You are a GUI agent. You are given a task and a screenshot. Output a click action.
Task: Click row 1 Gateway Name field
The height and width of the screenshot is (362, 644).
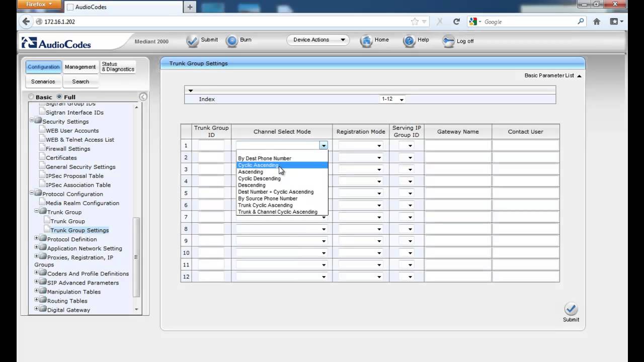tap(458, 146)
